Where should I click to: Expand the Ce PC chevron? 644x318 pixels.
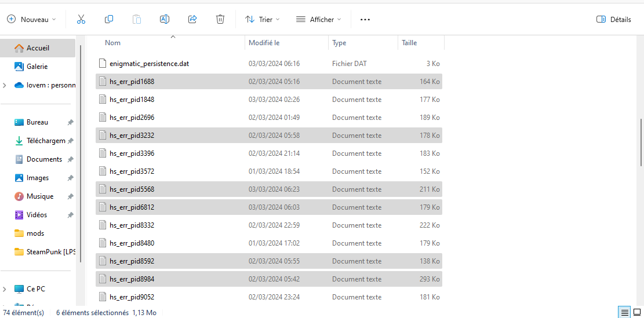pos(5,289)
